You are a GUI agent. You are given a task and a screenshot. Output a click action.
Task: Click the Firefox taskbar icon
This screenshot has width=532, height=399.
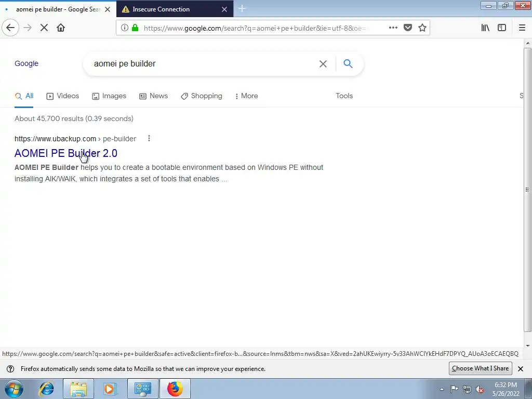point(175,389)
